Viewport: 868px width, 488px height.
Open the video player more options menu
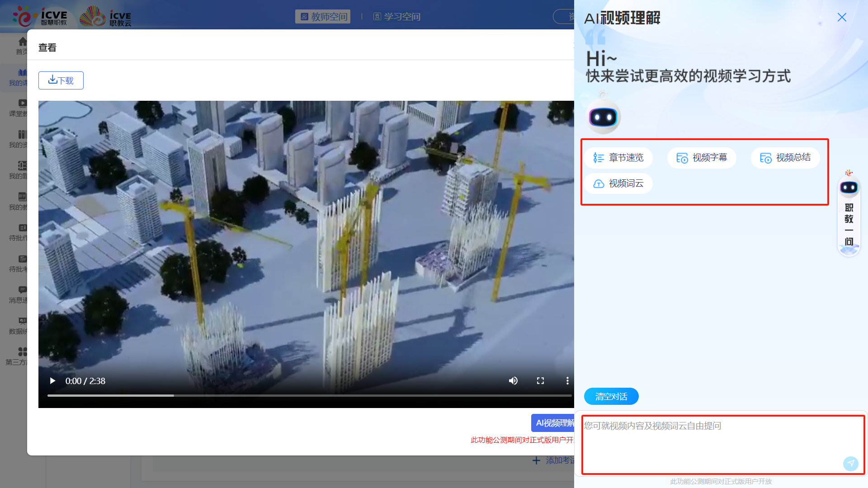[567, 381]
